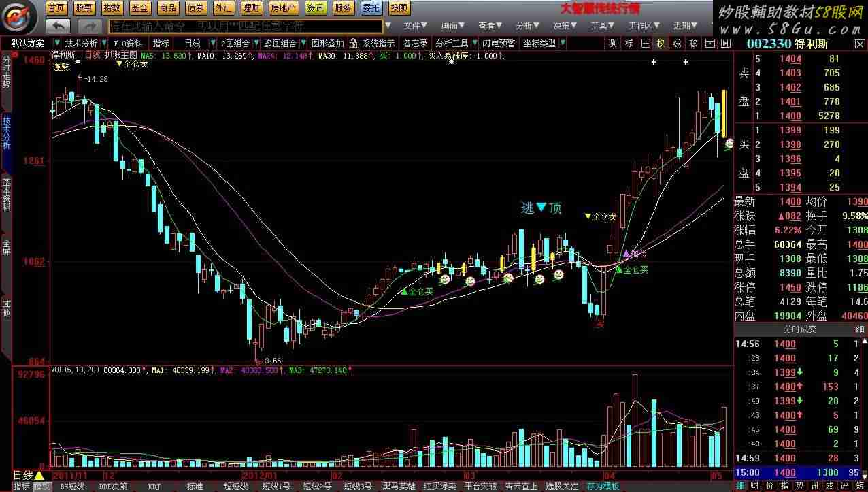Go forward with the right arrow button
The image size is (868, 492).
point(89,25)
